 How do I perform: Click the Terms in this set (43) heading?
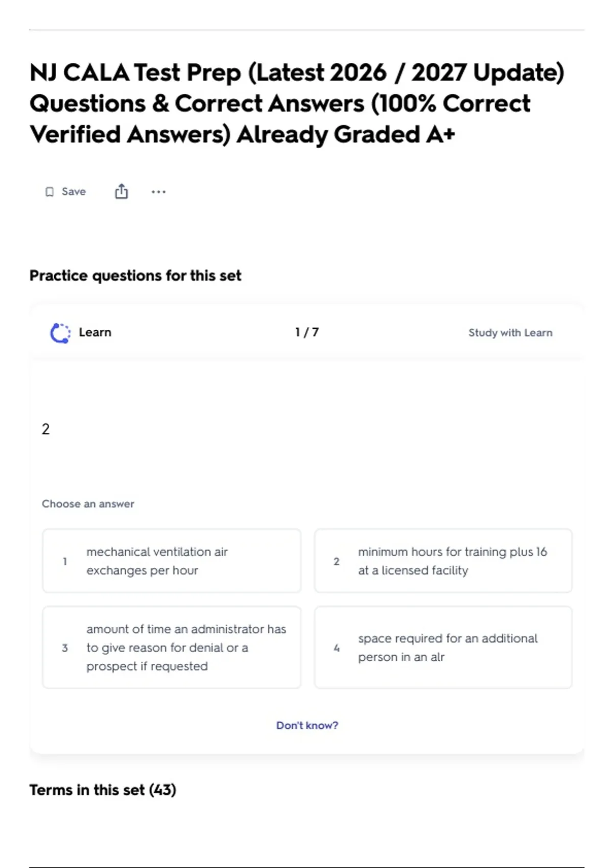103,790
